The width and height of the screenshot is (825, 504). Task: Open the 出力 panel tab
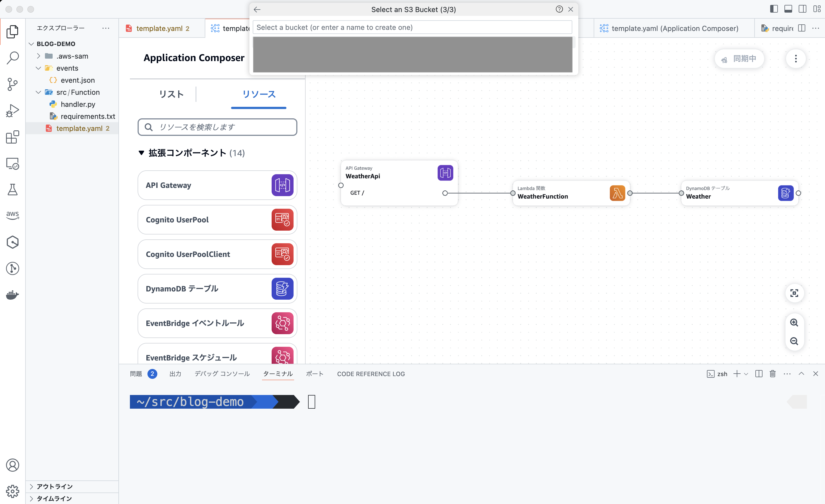pyautogui.click(x=175, y=374)
